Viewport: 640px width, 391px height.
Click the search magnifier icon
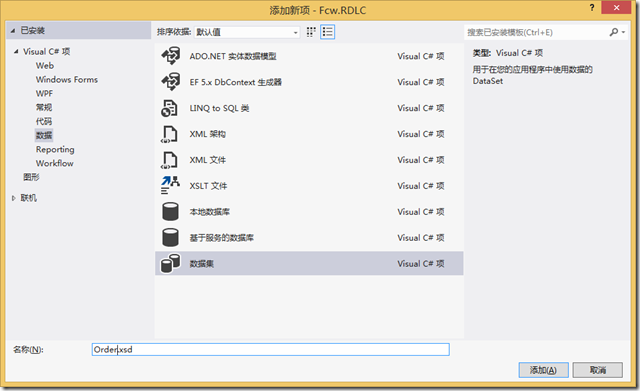point(613,32)
